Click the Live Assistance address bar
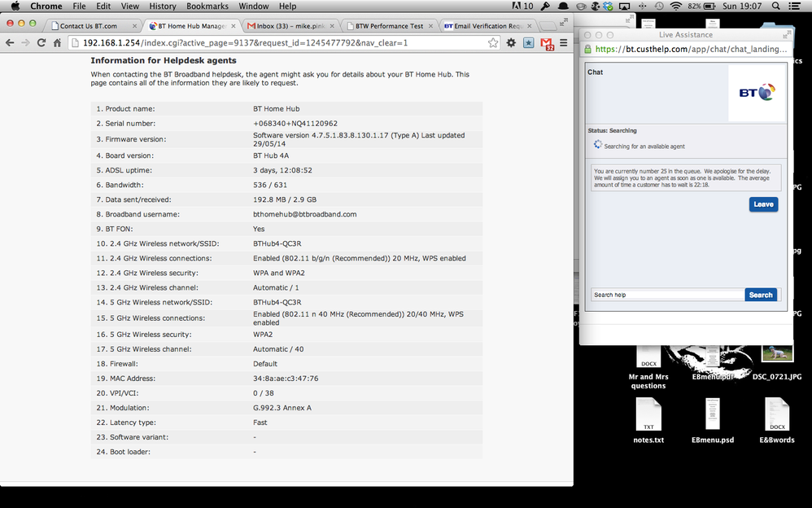Screen dimensions: 812x508 pyautogui.click(x=686, y=49)
